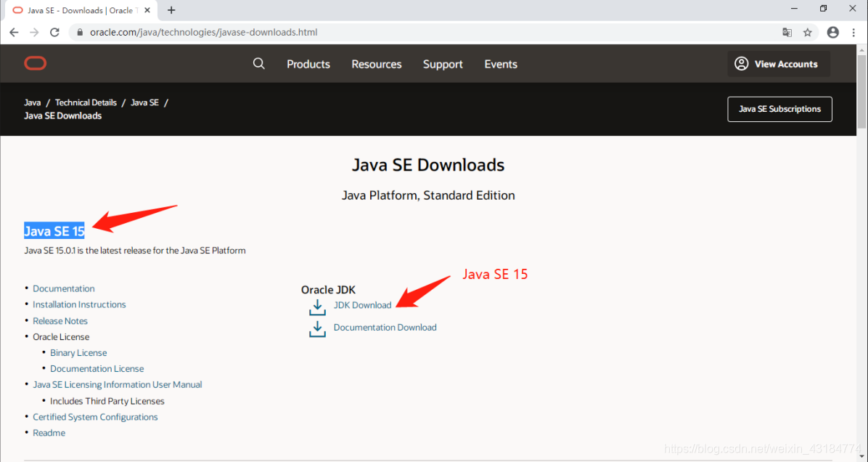Click Includes Third Party Licenses text
This screenshot has height=462, width=868.
107,401
